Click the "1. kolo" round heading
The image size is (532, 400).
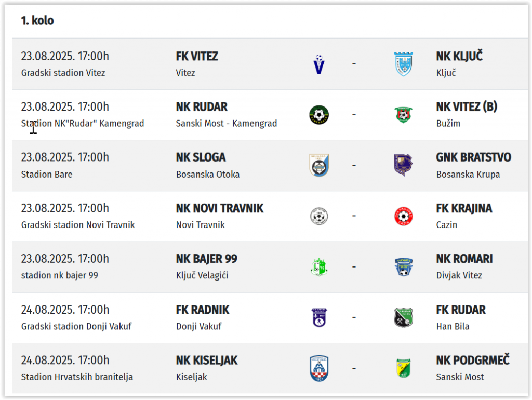37,21
